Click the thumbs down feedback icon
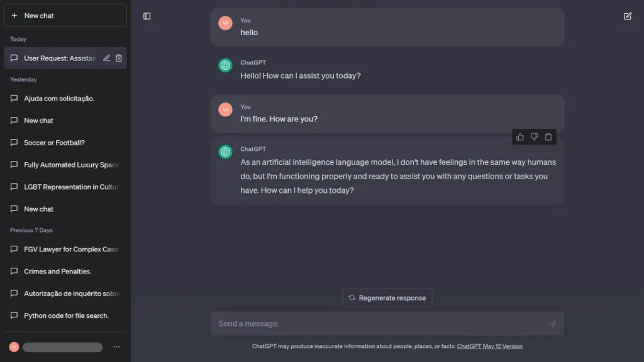This screenshot has height=362, width=644. (x=534, y=137)
